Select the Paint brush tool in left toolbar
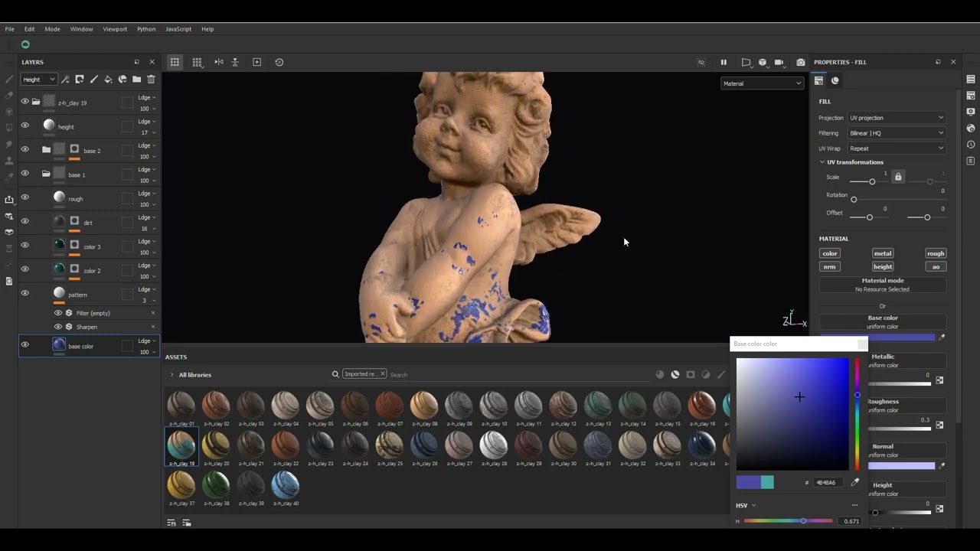 [9, 79]
